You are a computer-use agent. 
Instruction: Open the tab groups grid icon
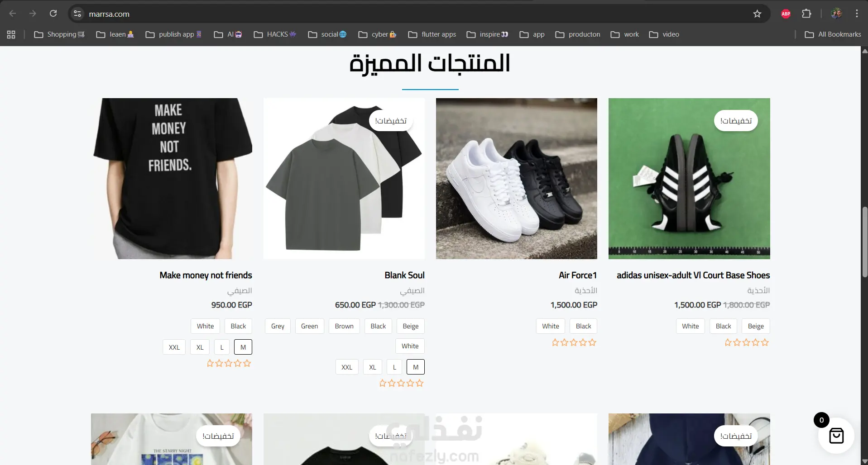tap(11, 34)
